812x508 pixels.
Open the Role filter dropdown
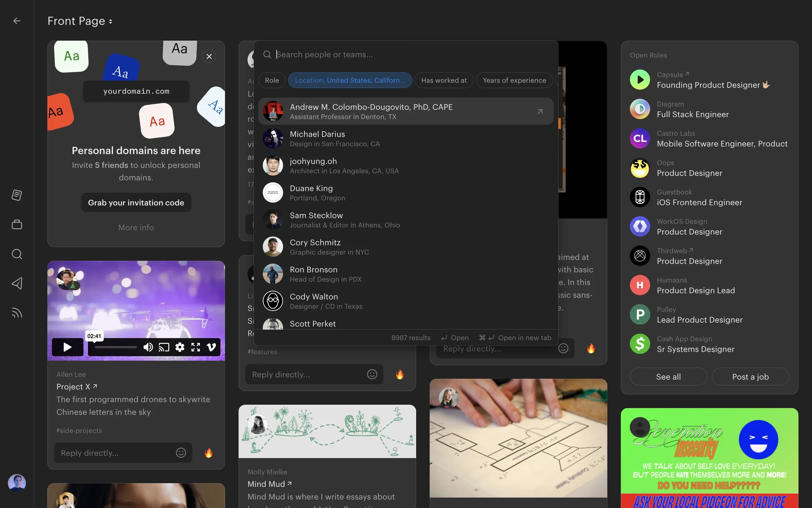(x=272, y=80)
